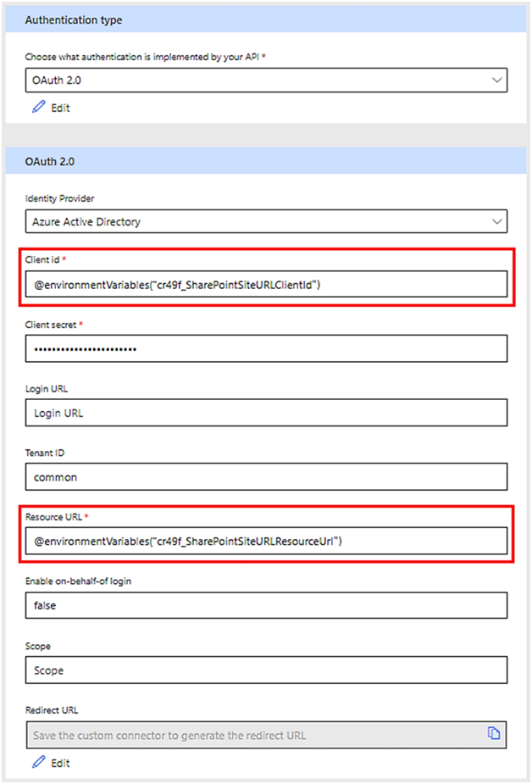Image resolution: width=532 pixels, height=784 pixels.
Task: Click the pencil icon below Redirect URL
Action: pos(37,763)
